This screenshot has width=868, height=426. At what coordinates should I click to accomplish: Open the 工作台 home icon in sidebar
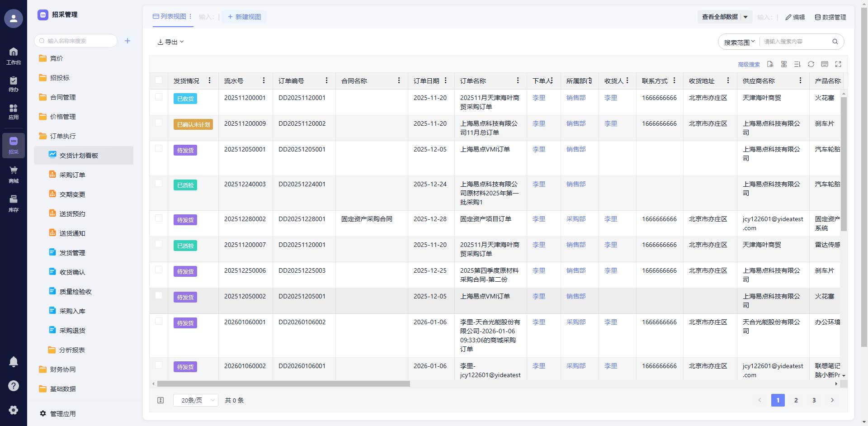pyautogui.click(x=14, y=56)
